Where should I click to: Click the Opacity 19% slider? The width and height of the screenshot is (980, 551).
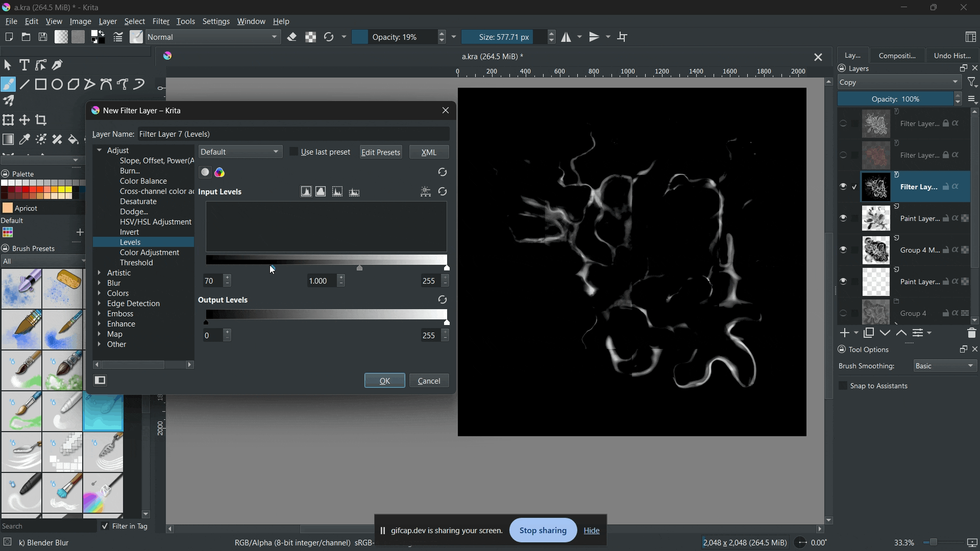(x=396, y=37)
